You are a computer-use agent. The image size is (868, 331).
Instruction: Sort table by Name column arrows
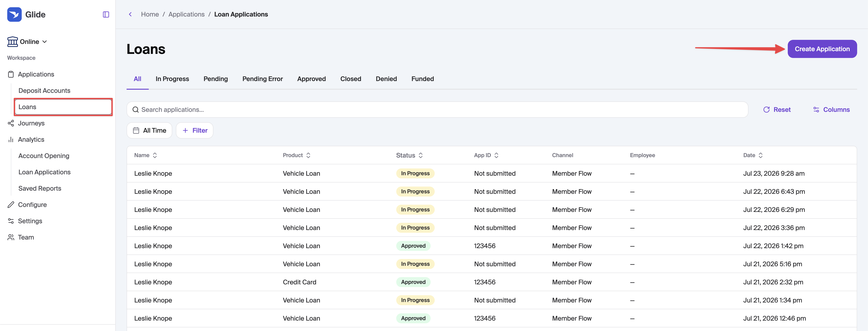point(155,155)
